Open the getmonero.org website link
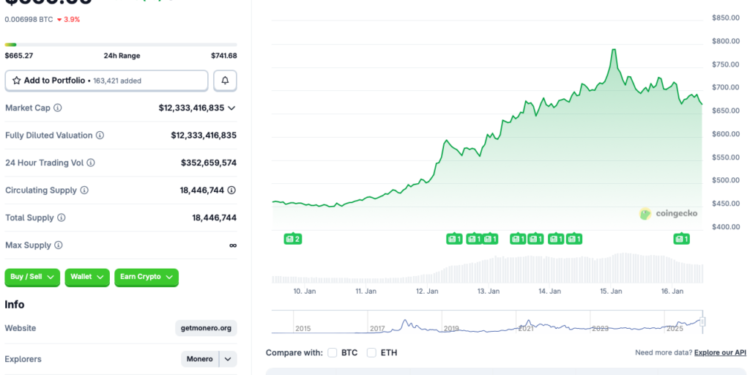Image resolution: width=750 pixels, height=375 pixels. click(x=206, y=328)
